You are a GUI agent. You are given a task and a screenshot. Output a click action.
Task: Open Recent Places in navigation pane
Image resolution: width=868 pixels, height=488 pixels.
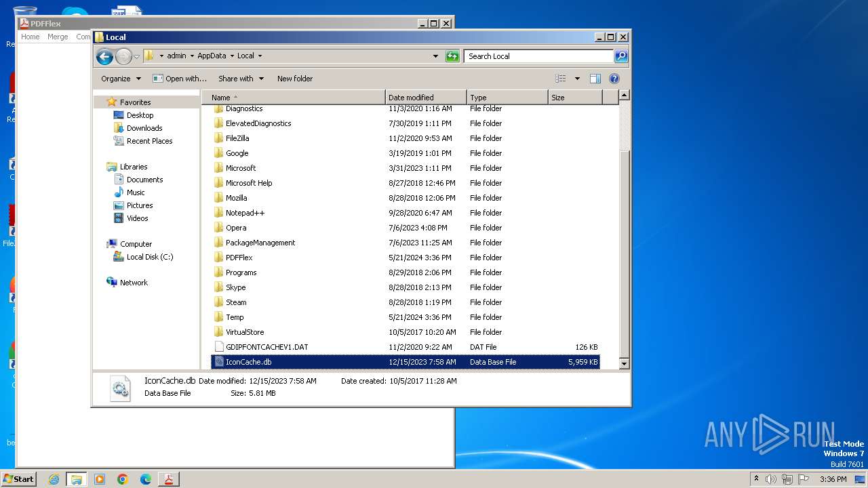click(149, 141)
